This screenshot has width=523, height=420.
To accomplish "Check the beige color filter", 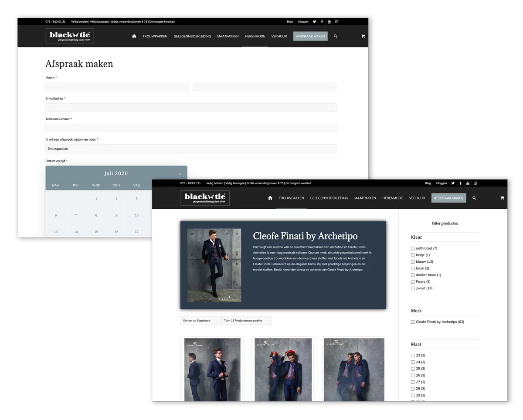I will 413,255.
